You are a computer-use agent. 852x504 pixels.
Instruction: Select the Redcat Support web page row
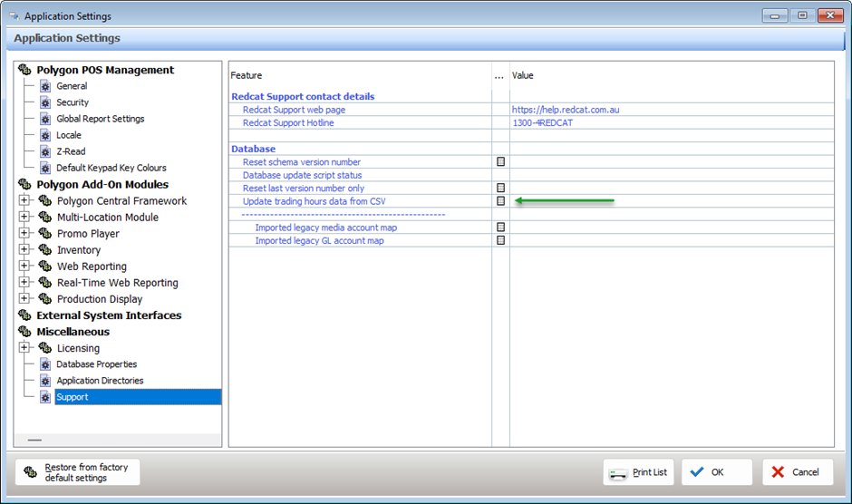click(531, 110)
